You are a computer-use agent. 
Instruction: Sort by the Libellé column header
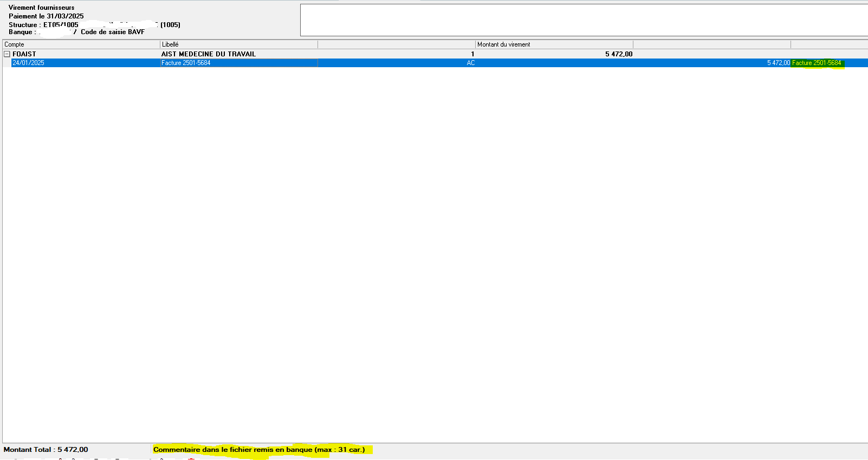170,44
